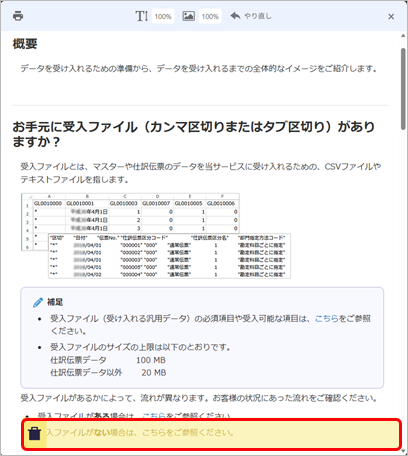Click the やり直し reset button
Viewport: 408px width, 456px height.
(251, 16)
